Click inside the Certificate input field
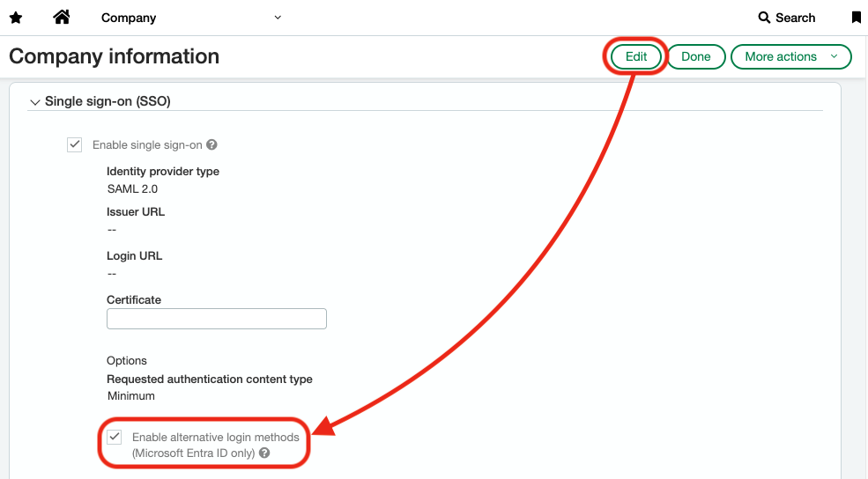Screen dimensions: 868x479 tap(217, 319)
